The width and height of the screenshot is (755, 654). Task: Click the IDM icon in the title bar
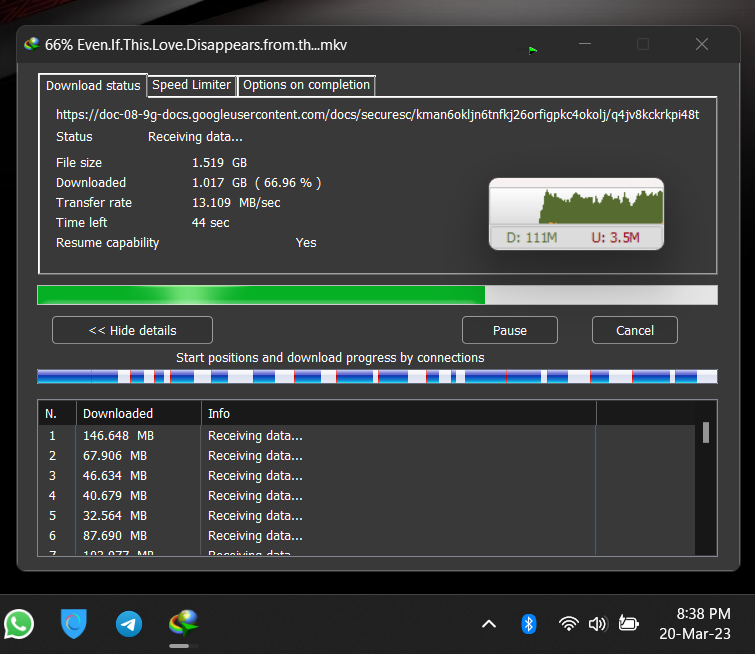coord(32,45)
